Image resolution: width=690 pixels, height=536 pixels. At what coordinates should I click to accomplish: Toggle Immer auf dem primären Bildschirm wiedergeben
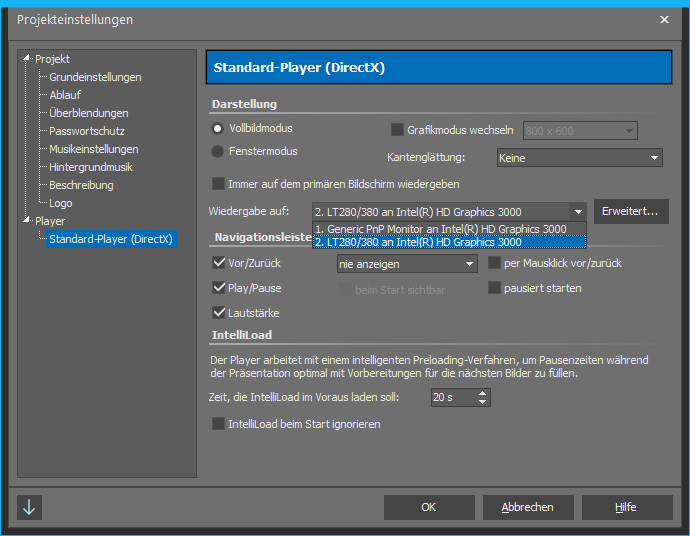point(219,184)
